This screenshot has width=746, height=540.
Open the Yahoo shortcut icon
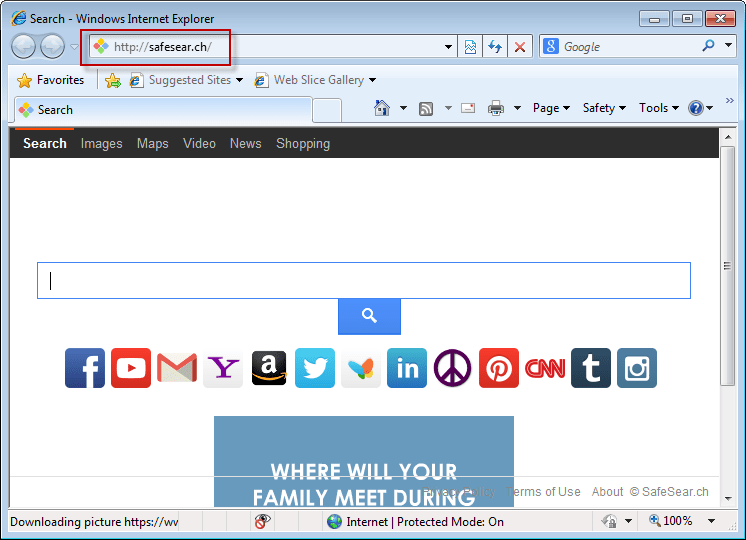coord(223,368)
